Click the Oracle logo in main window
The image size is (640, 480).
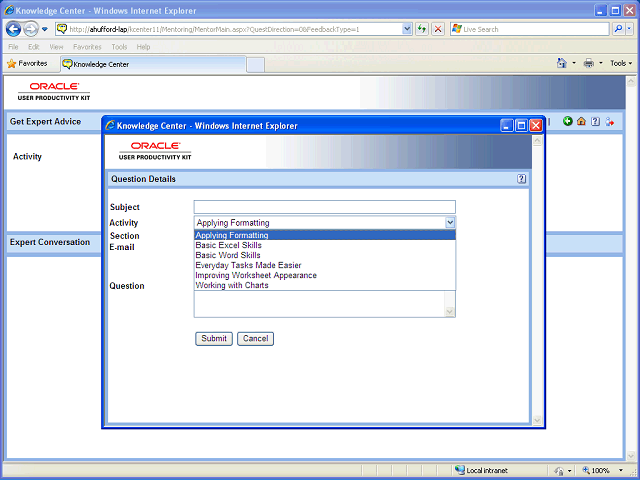point(54,91)
